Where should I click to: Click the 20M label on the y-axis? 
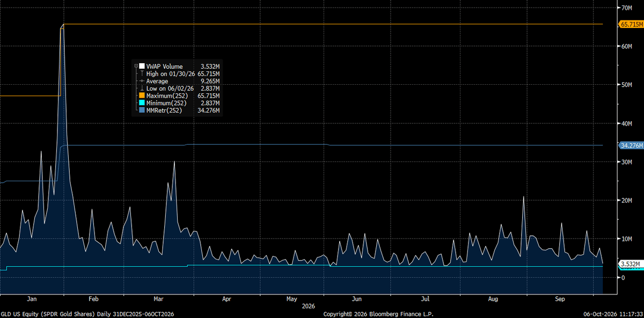[627, 201]
